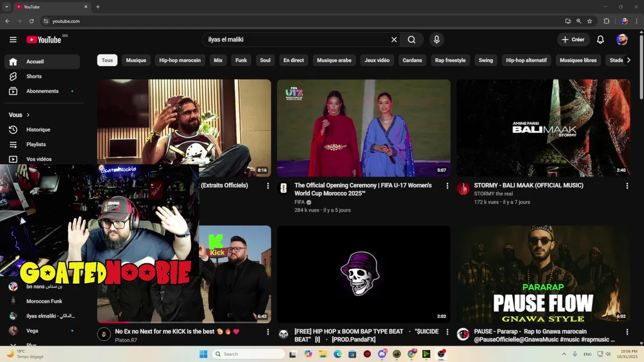
Task: Click the magnifier search button
Action: coord(412,40)
